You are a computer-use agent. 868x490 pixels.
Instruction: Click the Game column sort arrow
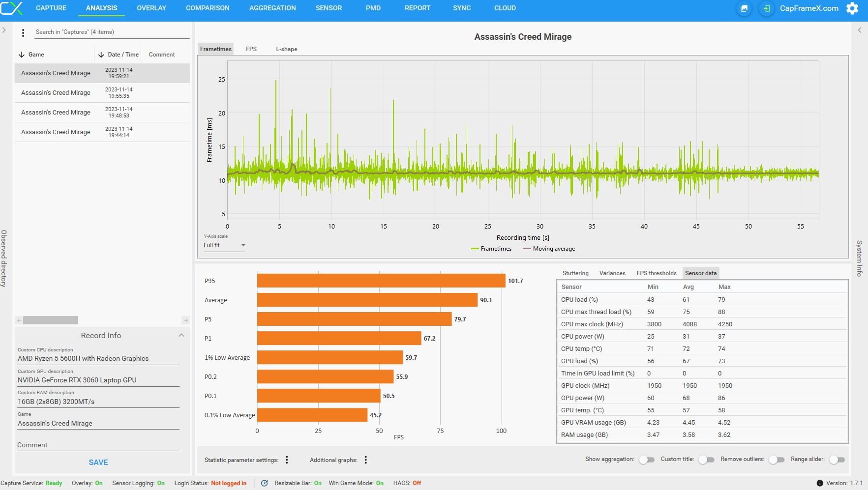pyautogui.click(x=22, y=55)
